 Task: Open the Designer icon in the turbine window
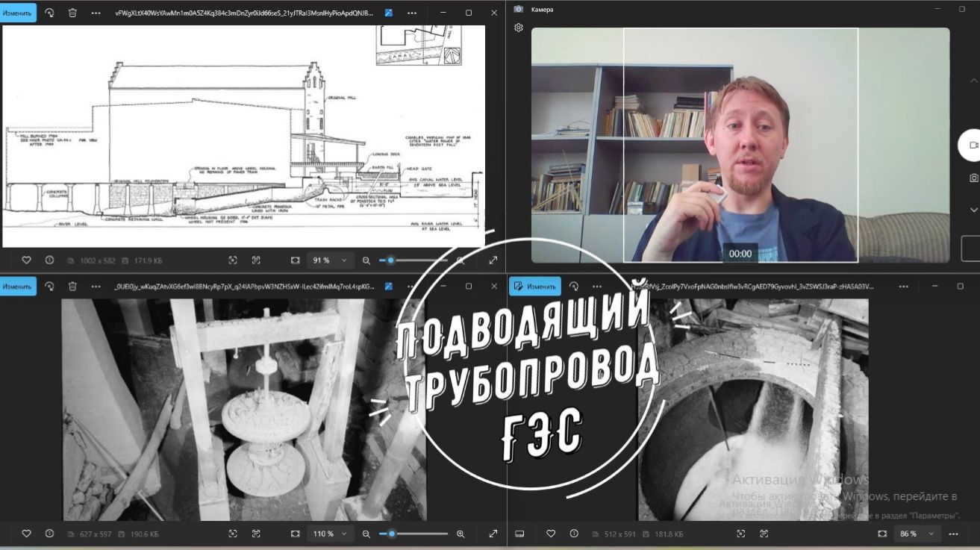click(x=389, y=286)
